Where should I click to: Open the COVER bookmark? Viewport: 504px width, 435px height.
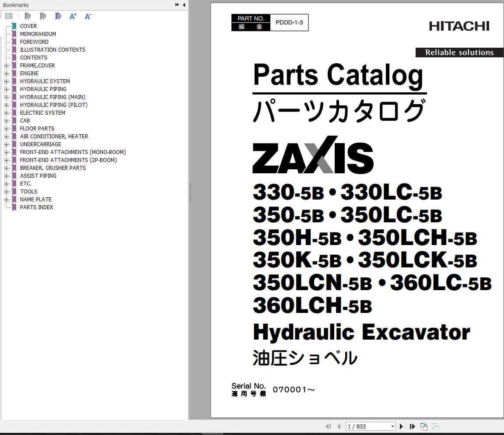pyautogui.click(x=28, y=26)
